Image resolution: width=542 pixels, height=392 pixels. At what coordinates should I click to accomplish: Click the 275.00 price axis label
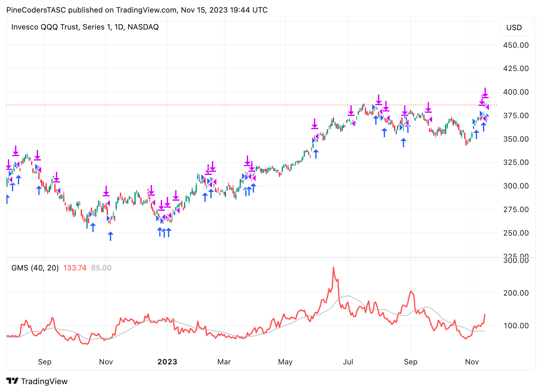(x=516, y=210)
